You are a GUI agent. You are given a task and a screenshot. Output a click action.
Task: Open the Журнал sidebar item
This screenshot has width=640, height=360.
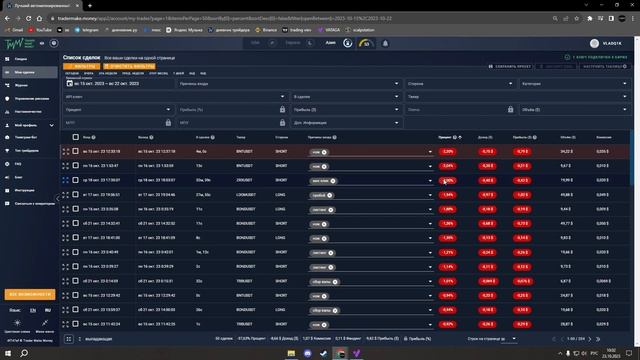click(29, 85)
